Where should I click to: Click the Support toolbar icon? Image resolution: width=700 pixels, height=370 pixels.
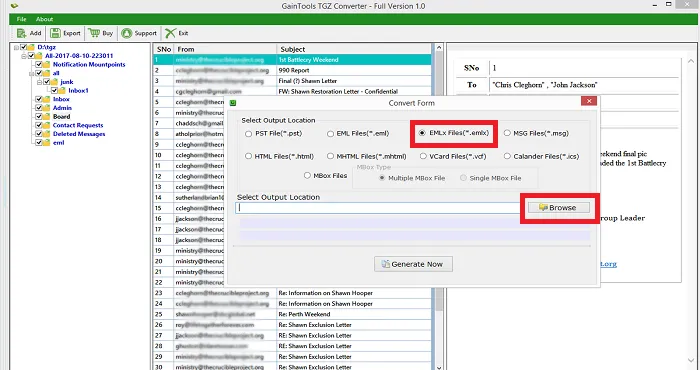coord(127,33)
